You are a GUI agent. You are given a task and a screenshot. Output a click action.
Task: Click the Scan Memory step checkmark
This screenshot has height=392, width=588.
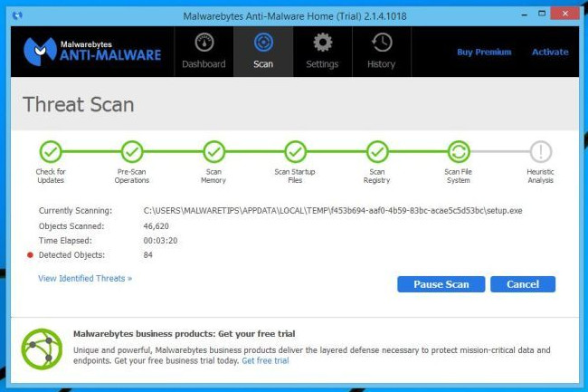213,152
